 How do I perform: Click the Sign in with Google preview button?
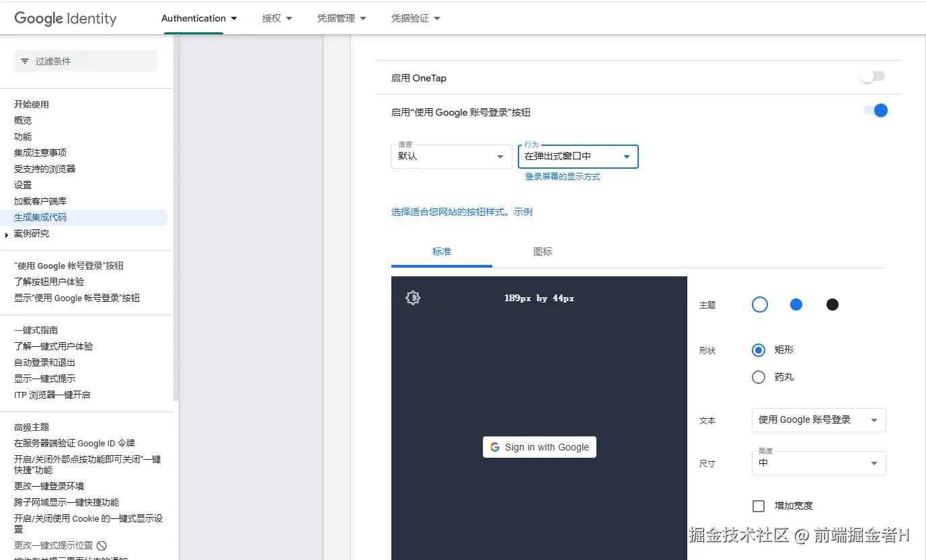(x=539, y=447)
